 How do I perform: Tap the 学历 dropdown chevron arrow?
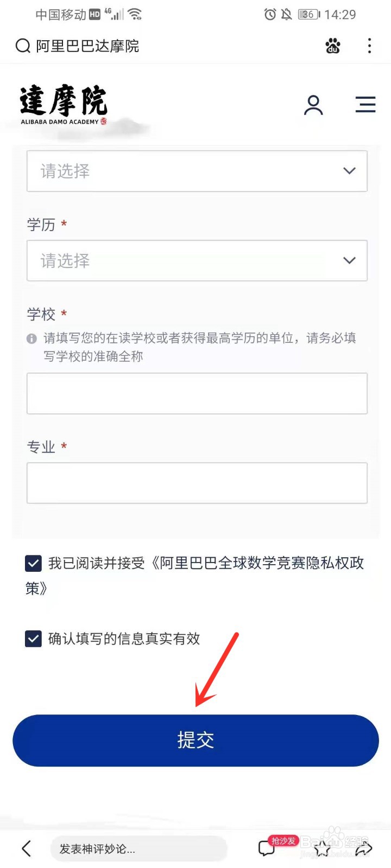coord(349,260)
